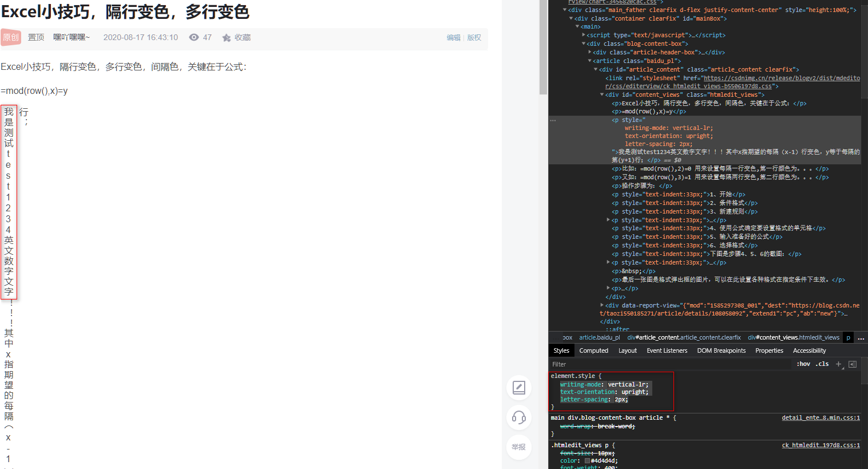The height and width of the screenshot is (469, 868).
Task: Select the p 2、条件格式 DOM line
Action: click(684, 203)
